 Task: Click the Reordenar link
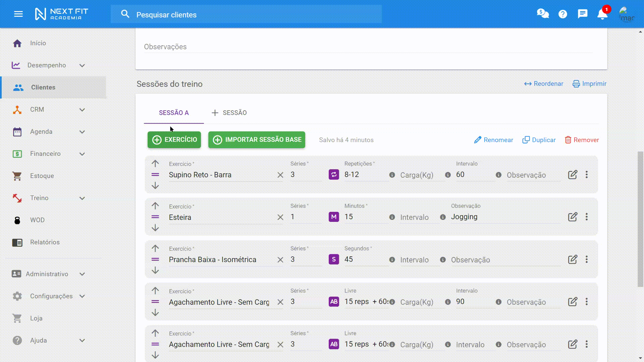tap(544, 84)
